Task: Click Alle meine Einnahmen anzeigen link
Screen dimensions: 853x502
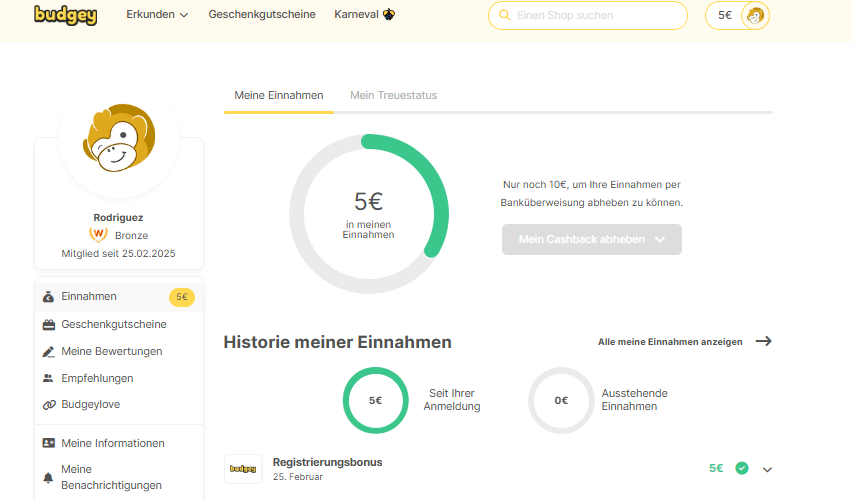Action: pyautogui.click(x=684, y=342)
